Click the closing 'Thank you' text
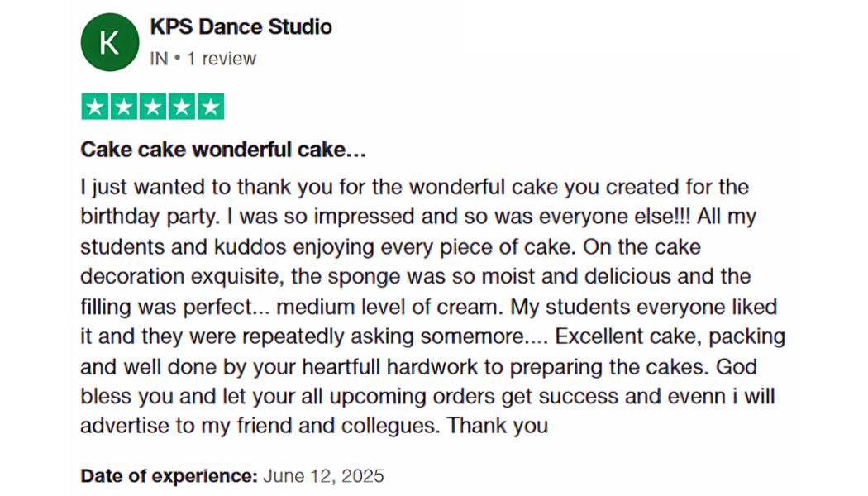This screenshot has width=868, height=496. click(498, 426)
